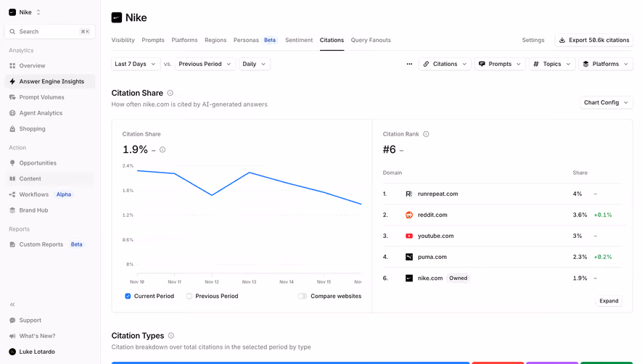
Task: Open the Platforms filter dropdown
Action: [606, 64]
